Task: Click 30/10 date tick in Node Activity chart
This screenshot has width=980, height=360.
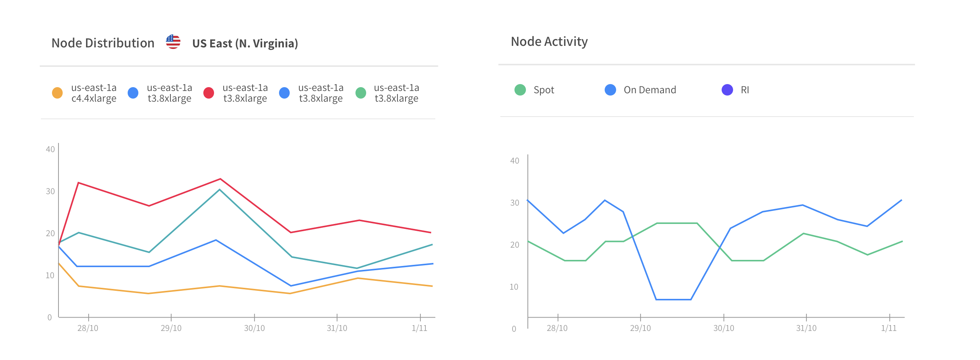Action: coord(724,328)
